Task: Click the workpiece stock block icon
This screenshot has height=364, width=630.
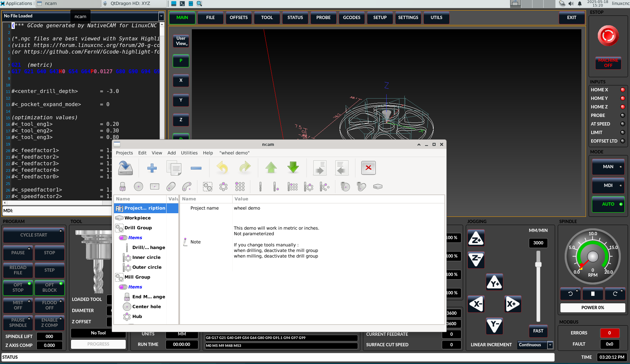Action: (x=378, y=187)
